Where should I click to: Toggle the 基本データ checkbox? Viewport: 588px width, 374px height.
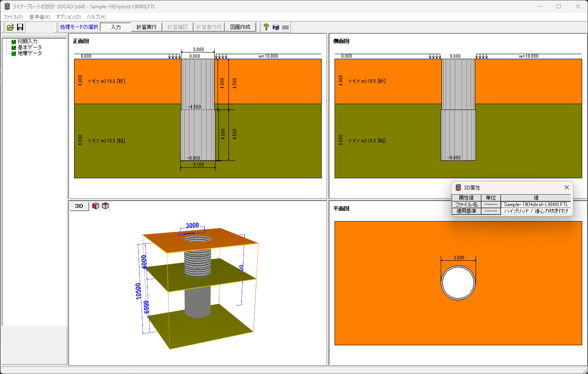pos(14,47)
